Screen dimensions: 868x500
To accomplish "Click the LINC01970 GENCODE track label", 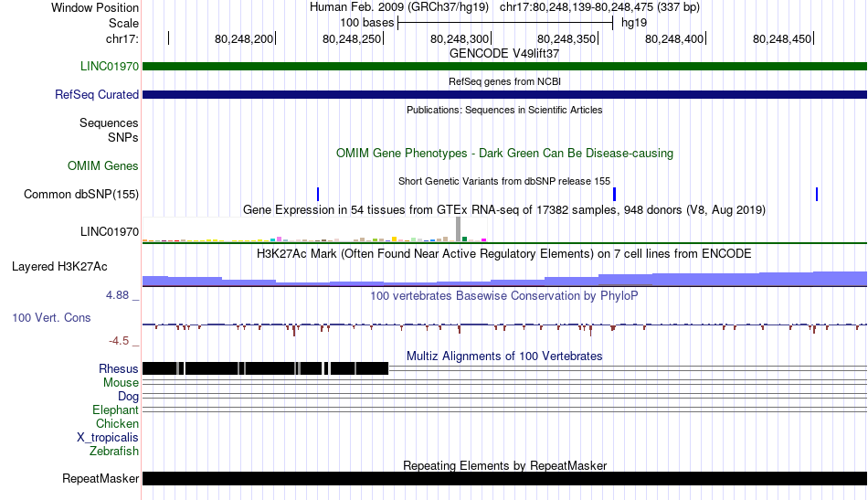I will pos(110,67).
